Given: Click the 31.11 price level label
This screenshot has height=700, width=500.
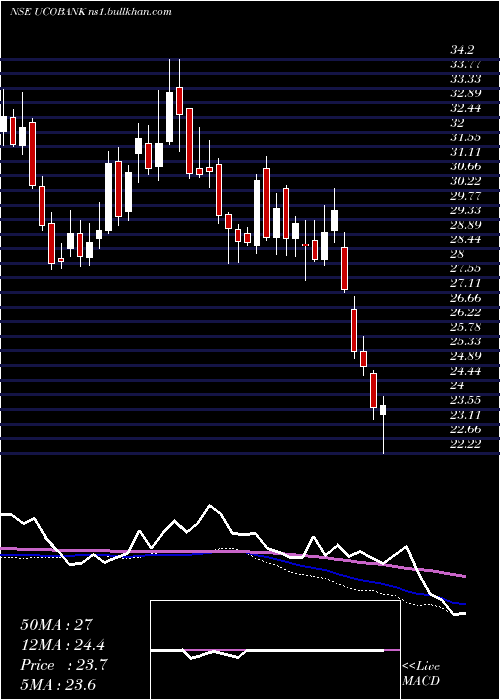Looking at the screenshot, I should pyautogui.click(x=465, y=152).
